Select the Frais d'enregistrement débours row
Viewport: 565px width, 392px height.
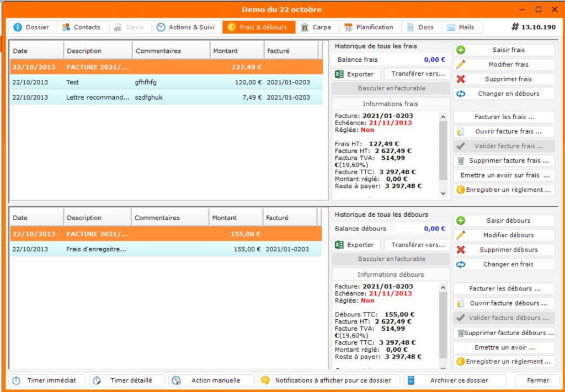coord(166,249)
